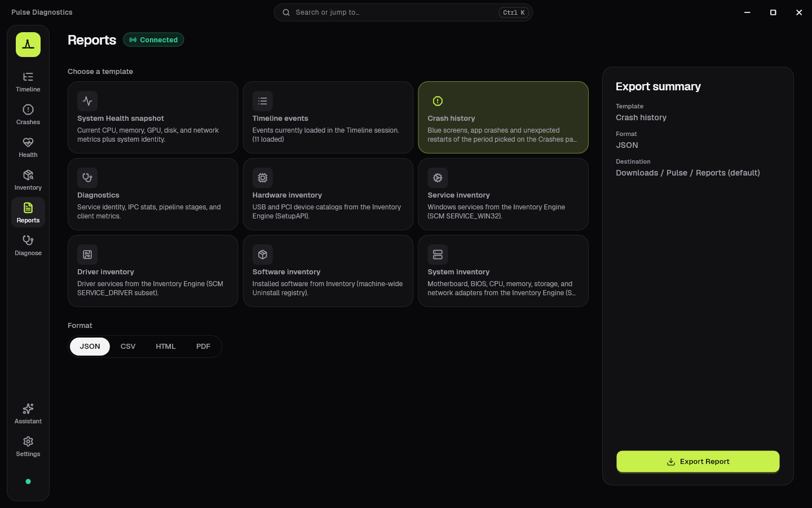Choose the Timeline events template card

[x=328, y=117]
